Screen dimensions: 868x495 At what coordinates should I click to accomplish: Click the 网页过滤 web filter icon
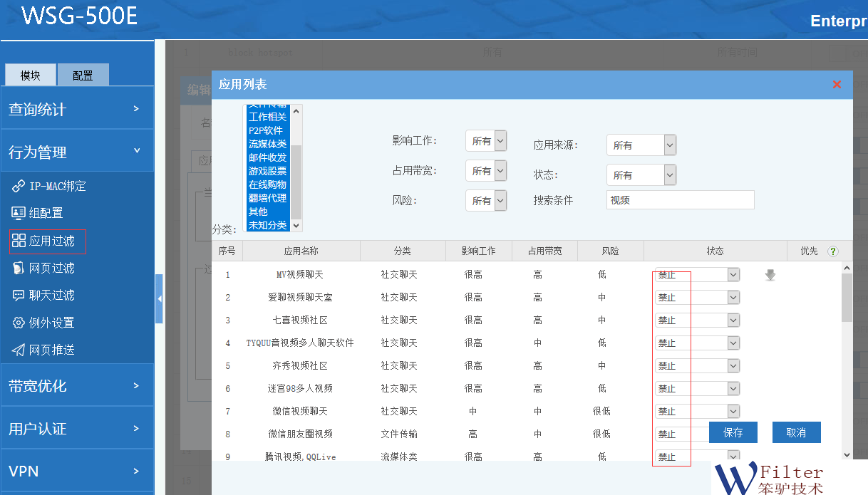19,268
